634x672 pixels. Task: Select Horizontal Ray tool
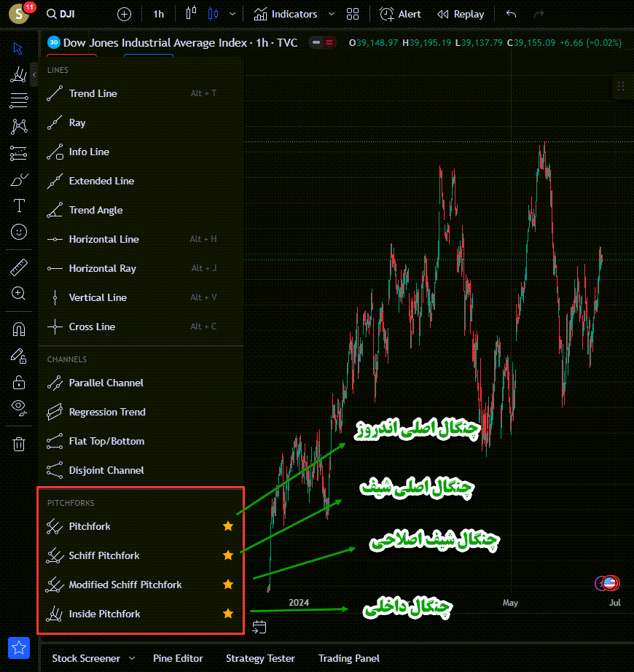[x=141, y=268]
